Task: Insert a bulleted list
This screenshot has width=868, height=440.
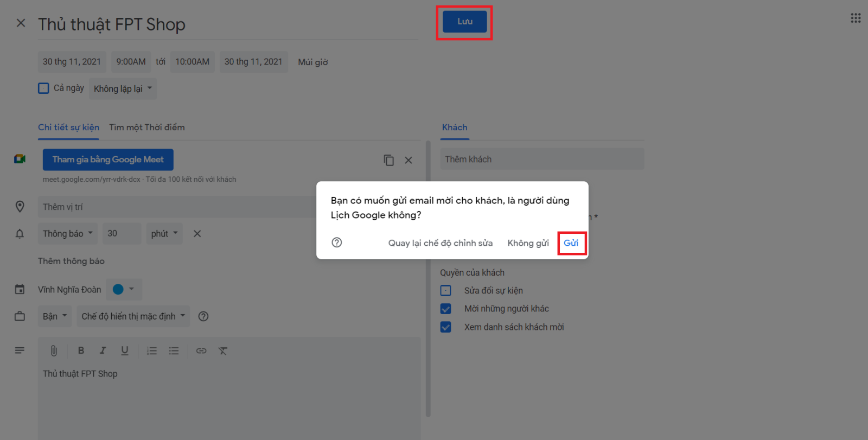Action: pos(174,351)
